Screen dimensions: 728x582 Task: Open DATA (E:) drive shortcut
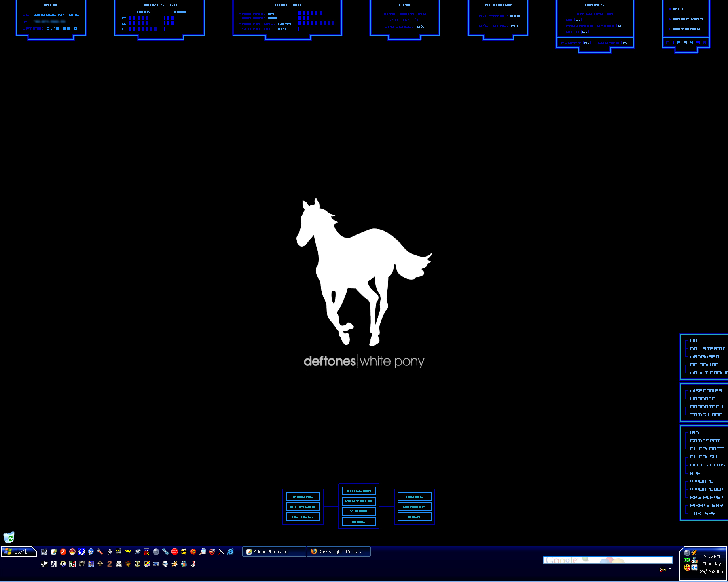point(577,32)
